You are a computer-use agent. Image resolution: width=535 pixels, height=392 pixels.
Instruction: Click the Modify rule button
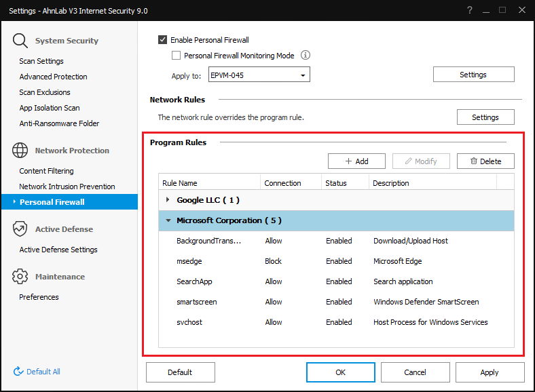[x=421, y=161]
